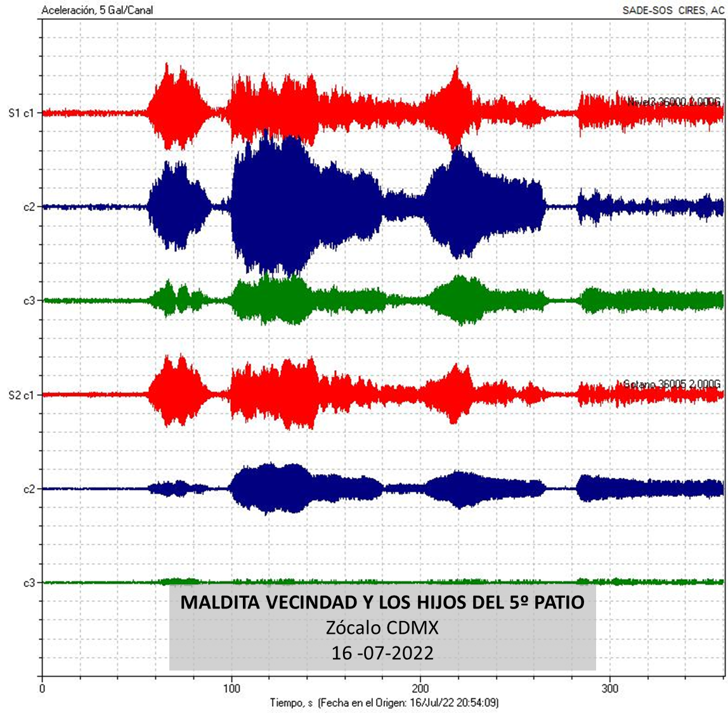Click the 'Aceleración, 5 Gal/Canal' header text

click(97, 10)
